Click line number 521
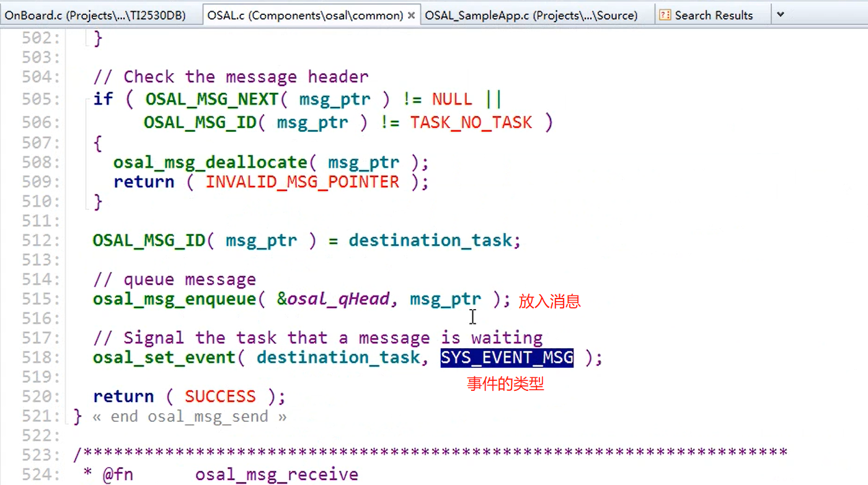The height and width of the screenshot is (485, 868). (41, 416)
